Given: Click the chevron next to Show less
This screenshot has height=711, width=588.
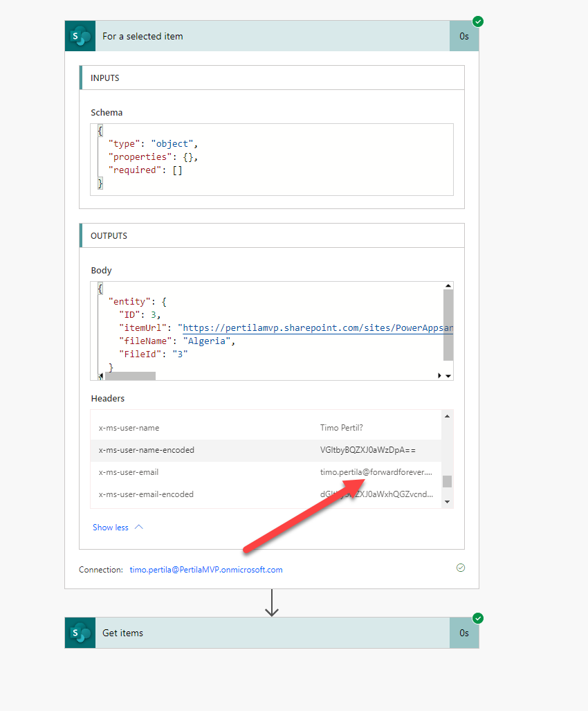Looking at the screenshot, I should pos(139,527).
